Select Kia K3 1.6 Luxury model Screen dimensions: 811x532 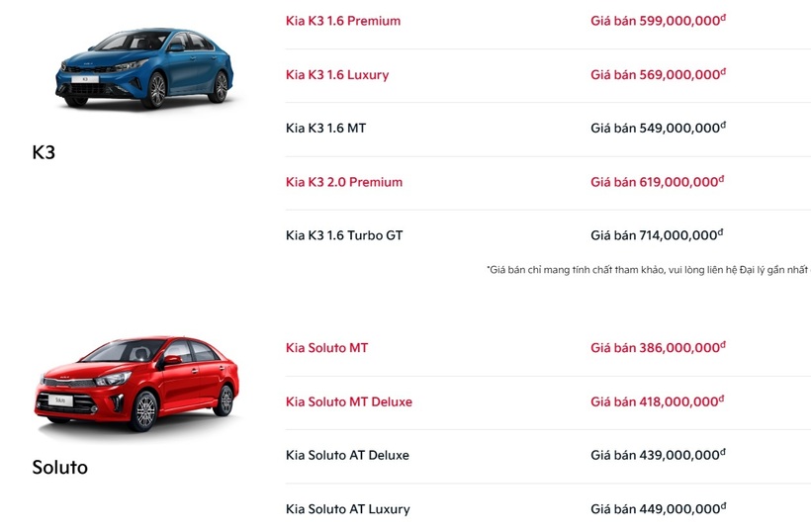pos(337,74)
